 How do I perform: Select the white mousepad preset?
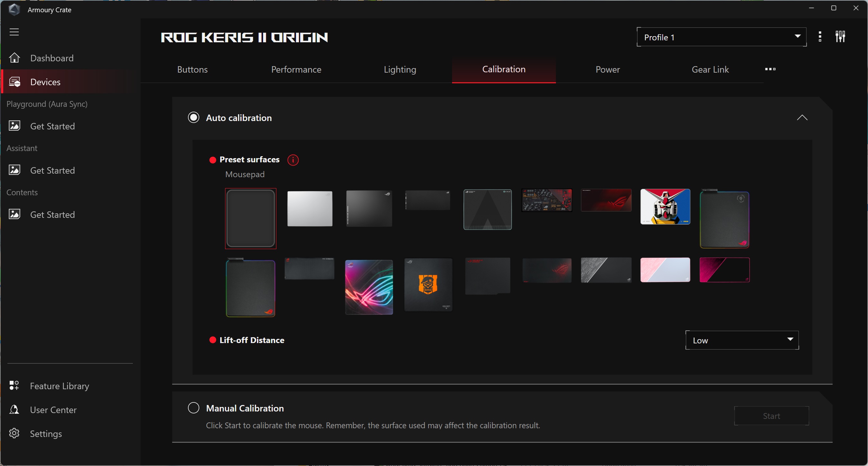point(310,209)
